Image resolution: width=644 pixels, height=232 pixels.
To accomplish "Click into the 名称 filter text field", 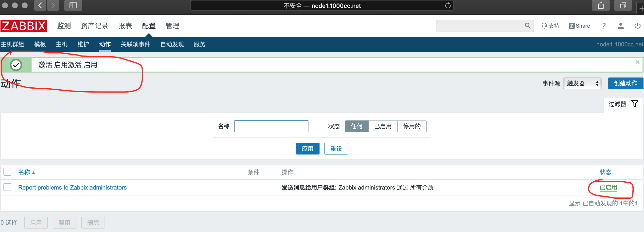I will click(271, 126).
